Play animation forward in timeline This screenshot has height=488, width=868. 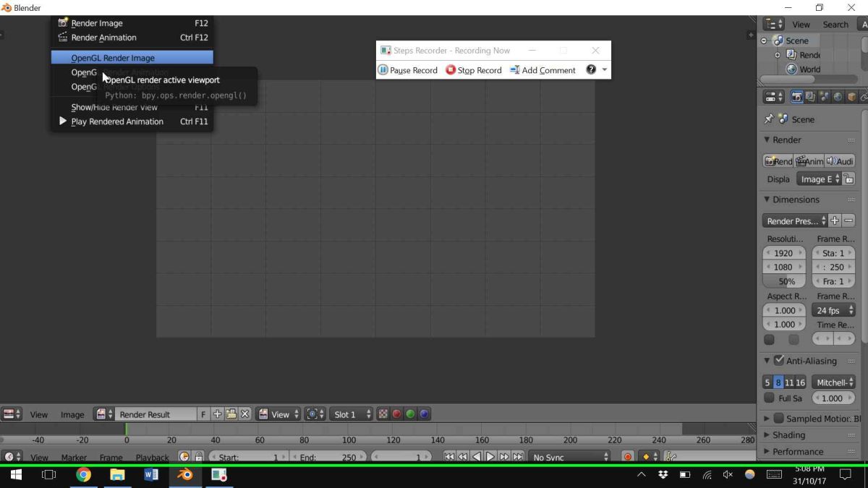tap(490, 457)
